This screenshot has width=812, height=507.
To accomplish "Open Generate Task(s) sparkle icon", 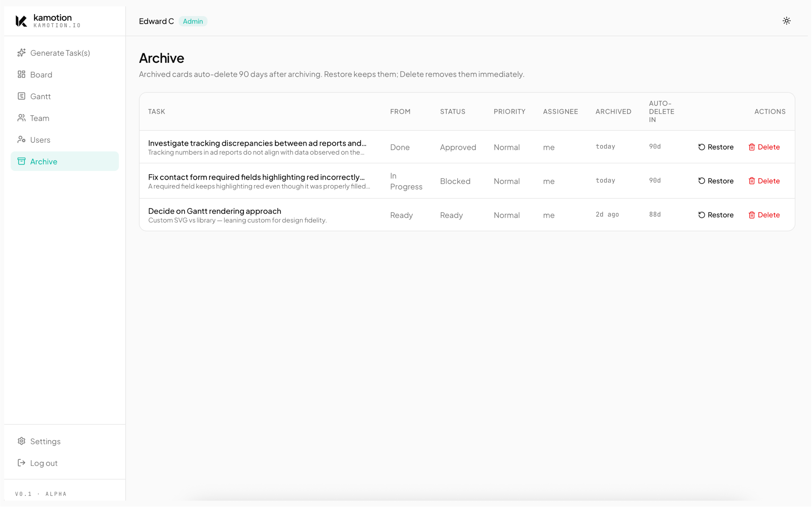I will pyautogui.click(x=22, y=53).
